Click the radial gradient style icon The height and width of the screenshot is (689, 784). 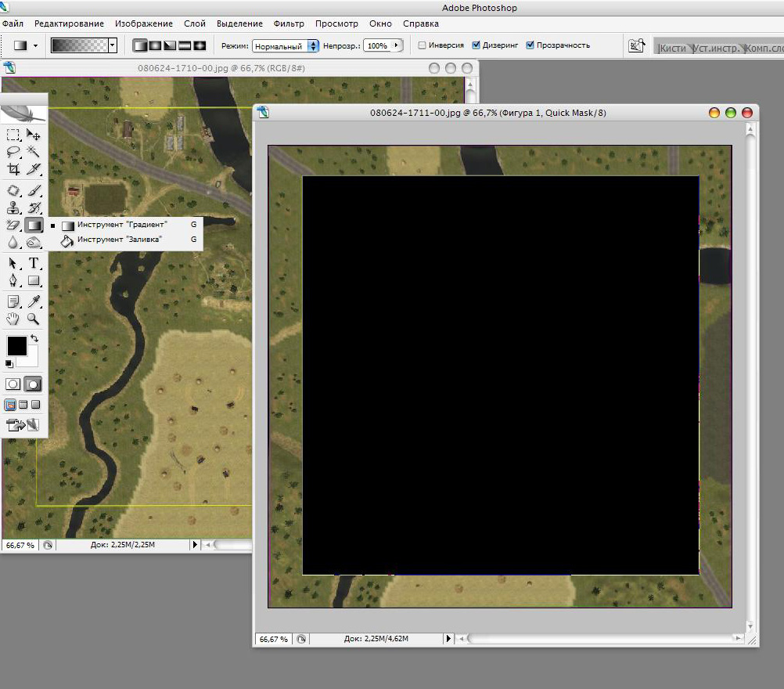[155, 45]
